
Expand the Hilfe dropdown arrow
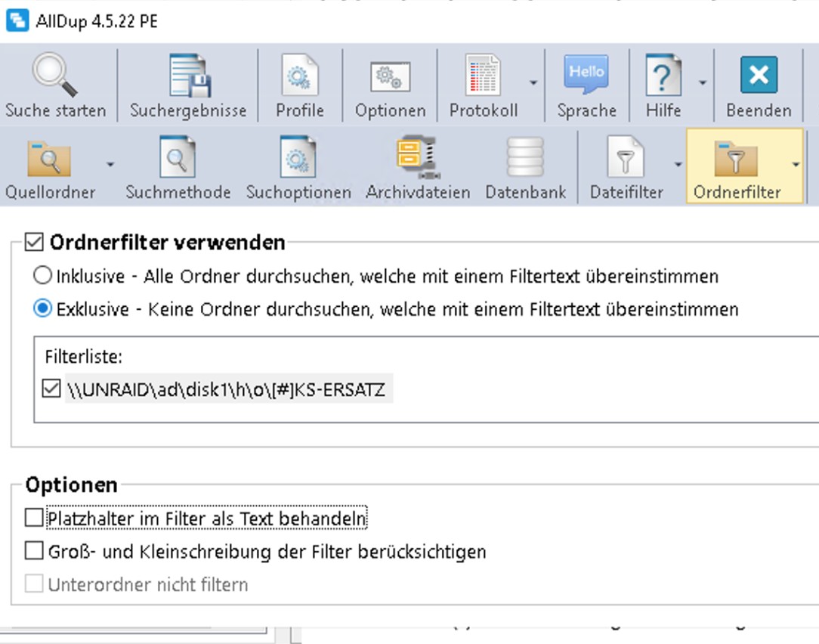point(703,83)
